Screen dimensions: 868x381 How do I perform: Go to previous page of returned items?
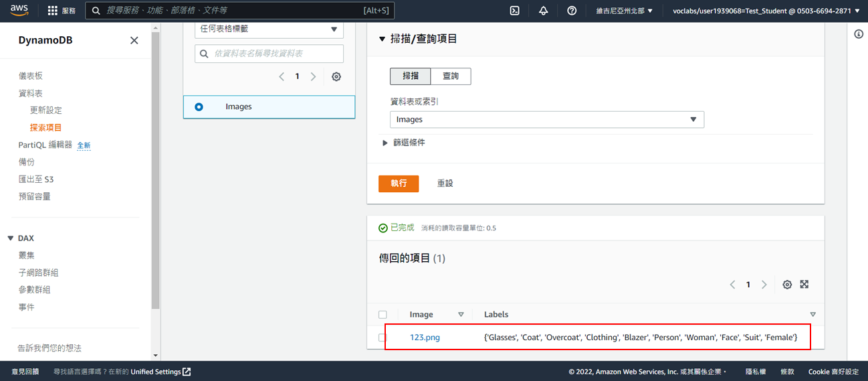[x=732, y=285]
